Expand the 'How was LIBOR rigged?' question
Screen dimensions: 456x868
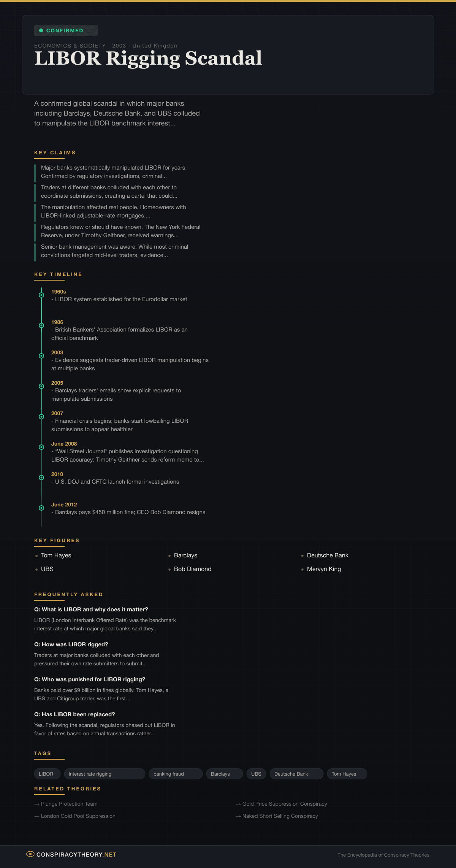tap(71, 644)
